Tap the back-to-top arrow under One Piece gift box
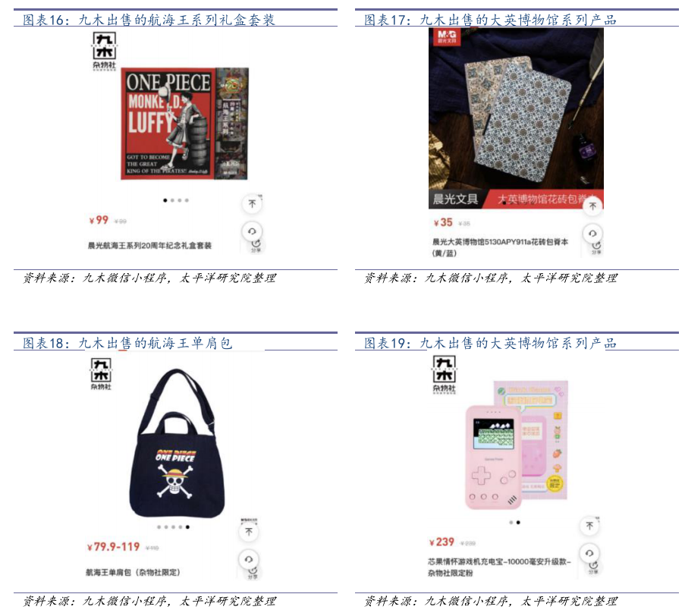Image resolution: width=685 pixels, height=616 pixels. [252, 203]
